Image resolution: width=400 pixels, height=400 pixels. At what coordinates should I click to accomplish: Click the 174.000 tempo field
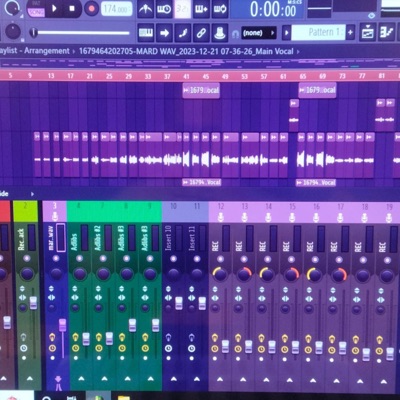coord(116,9)
